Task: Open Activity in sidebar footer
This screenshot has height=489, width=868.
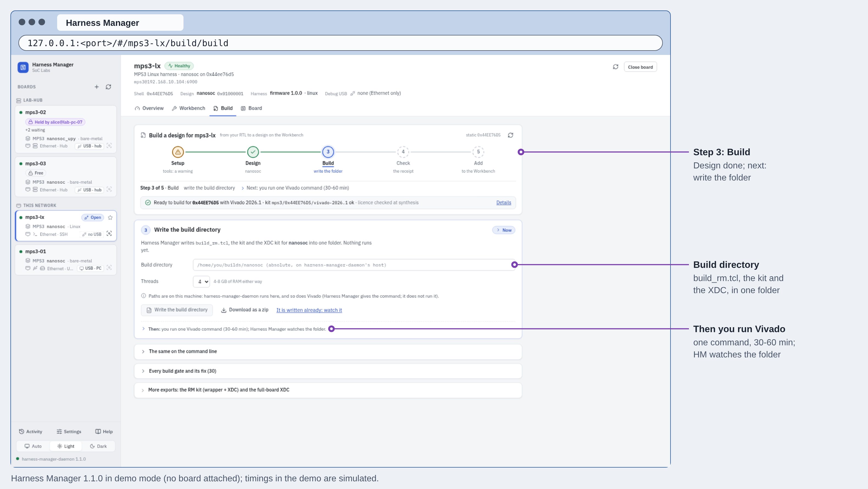Action: [x=31, y=432]
